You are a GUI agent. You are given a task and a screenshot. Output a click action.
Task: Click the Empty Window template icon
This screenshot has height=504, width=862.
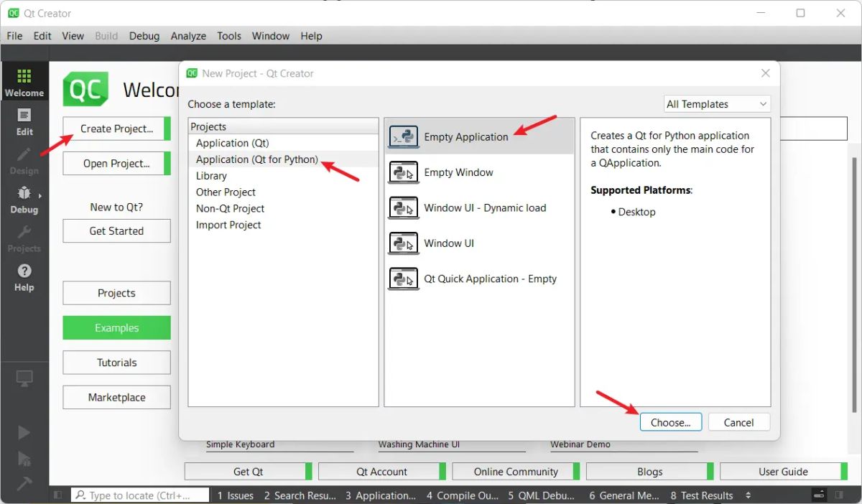coord(404,172)
